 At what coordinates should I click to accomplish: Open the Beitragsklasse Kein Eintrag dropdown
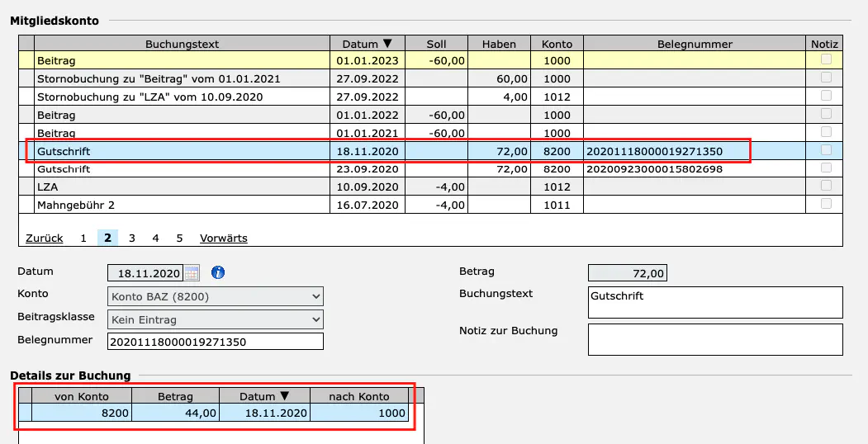tap(216, 319)
